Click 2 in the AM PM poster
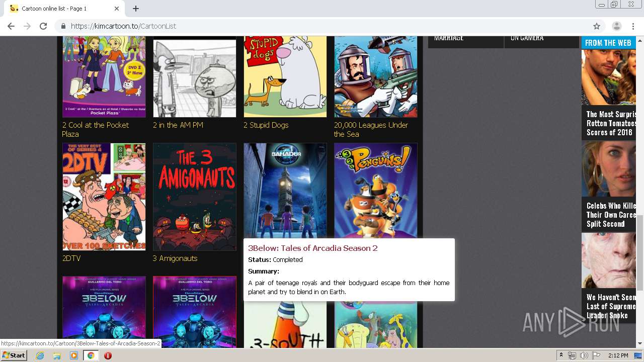The height and width of the screenshot is (362, 644). (x=195, y=76)
